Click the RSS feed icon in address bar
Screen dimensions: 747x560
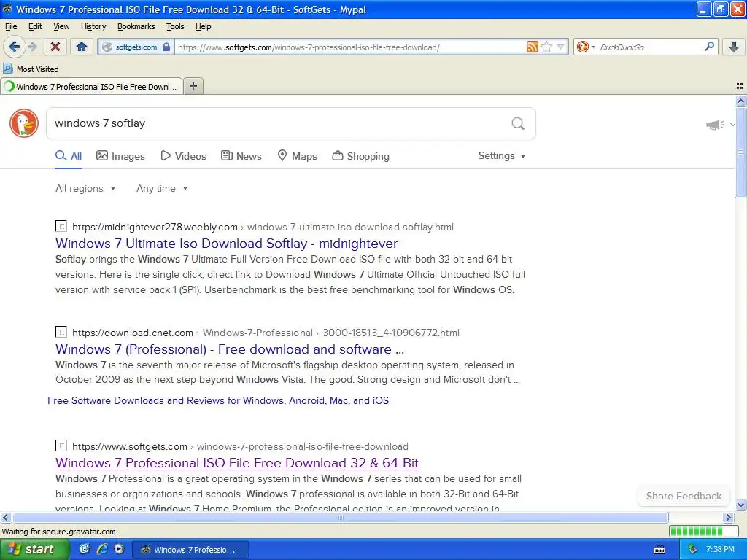click(532, 47)
